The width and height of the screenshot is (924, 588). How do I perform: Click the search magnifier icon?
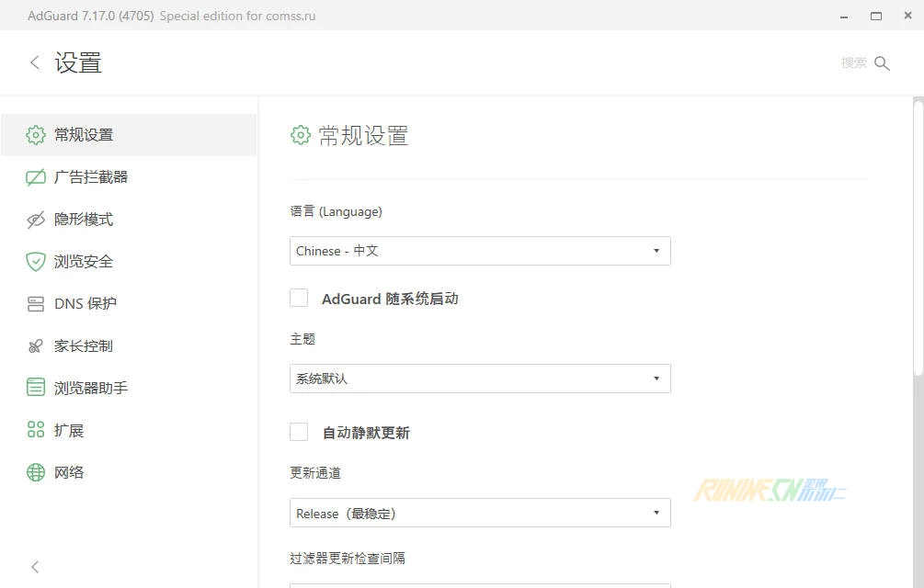882,62
